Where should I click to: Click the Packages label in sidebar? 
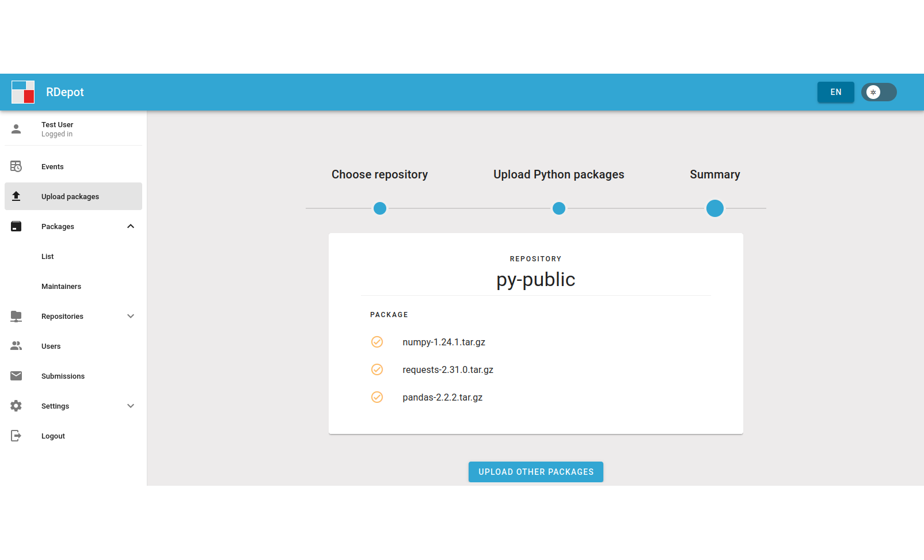coord(58,226)
